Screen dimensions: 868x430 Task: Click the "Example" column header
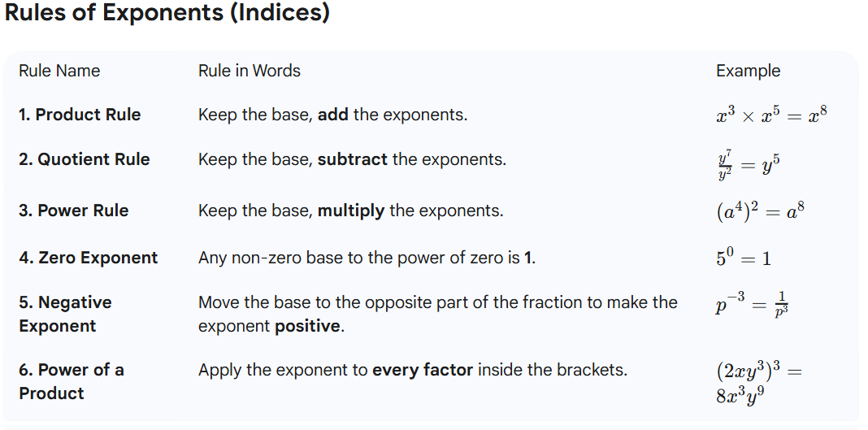[748, 71]
